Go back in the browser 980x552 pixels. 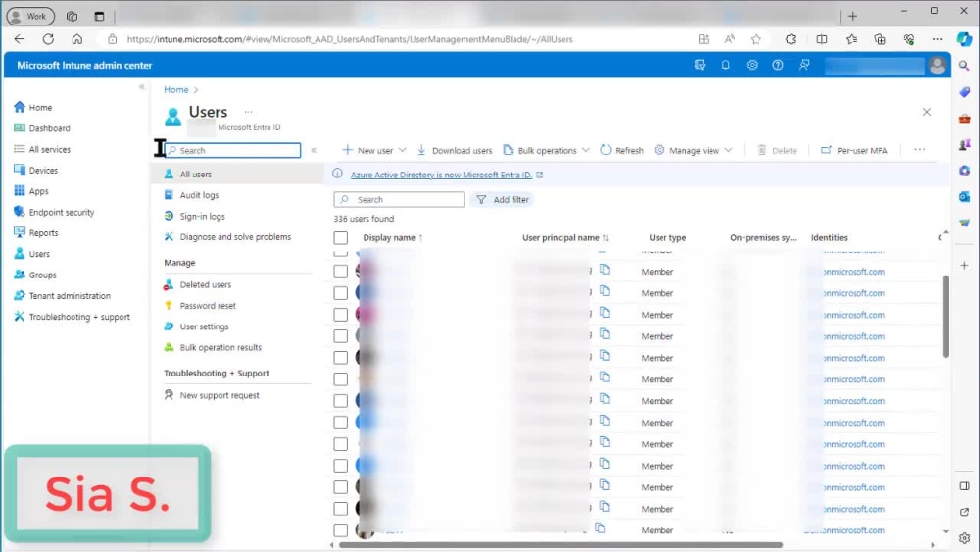tap(20, 39)
